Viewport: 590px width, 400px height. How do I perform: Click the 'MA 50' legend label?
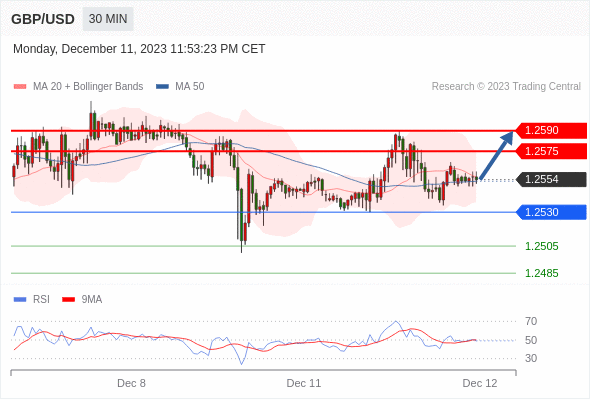[x=190, y=87]
